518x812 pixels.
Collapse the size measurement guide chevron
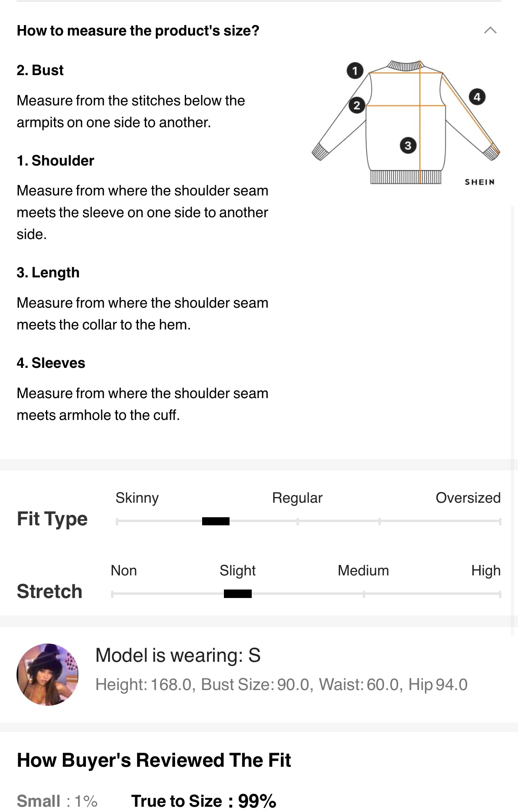[490, 31]
